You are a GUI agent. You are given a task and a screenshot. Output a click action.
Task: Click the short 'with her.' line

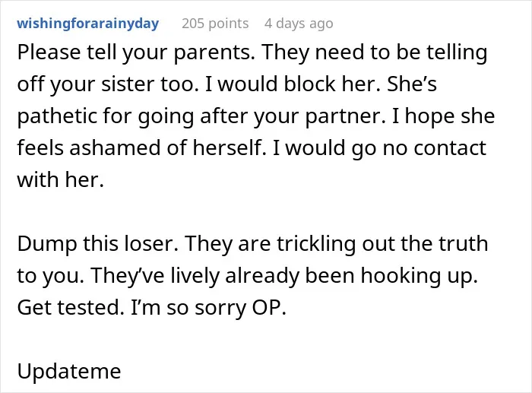[60, 180]
